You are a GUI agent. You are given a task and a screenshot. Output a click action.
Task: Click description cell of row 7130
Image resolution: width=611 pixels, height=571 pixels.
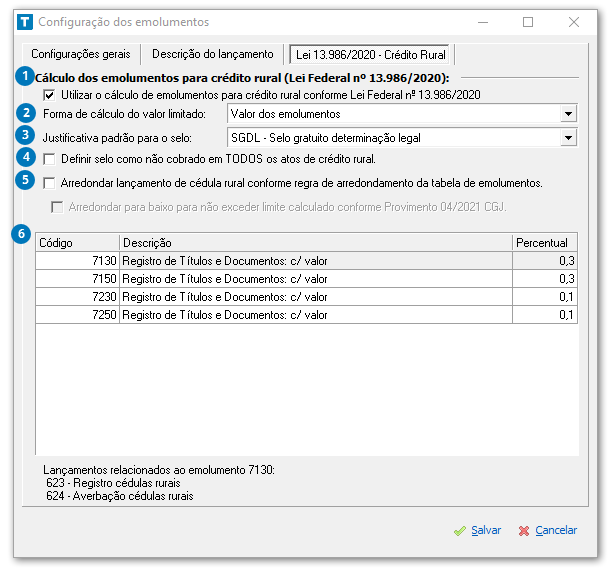(316, 261)
